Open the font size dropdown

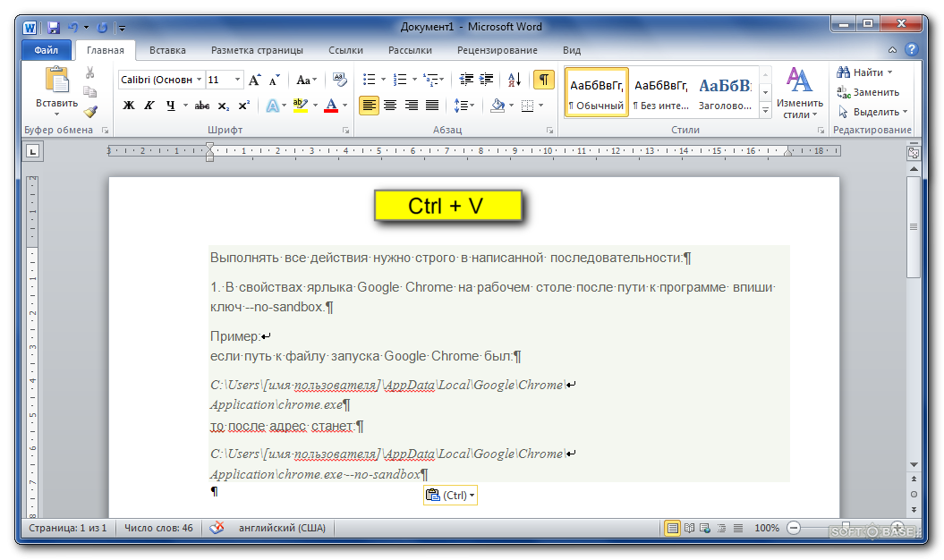pyautogui.click(x=237, y=80)
